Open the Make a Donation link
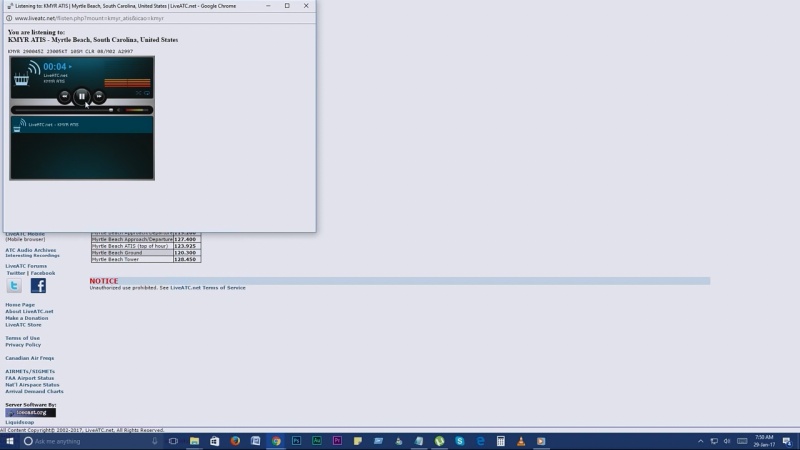This screenshot has width=800, height=450. point(27,318)
